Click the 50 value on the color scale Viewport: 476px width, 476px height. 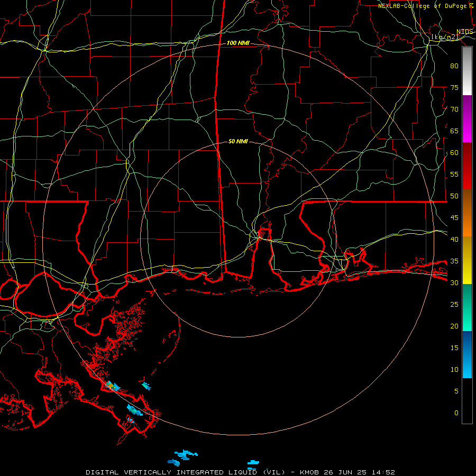(454, 196)
